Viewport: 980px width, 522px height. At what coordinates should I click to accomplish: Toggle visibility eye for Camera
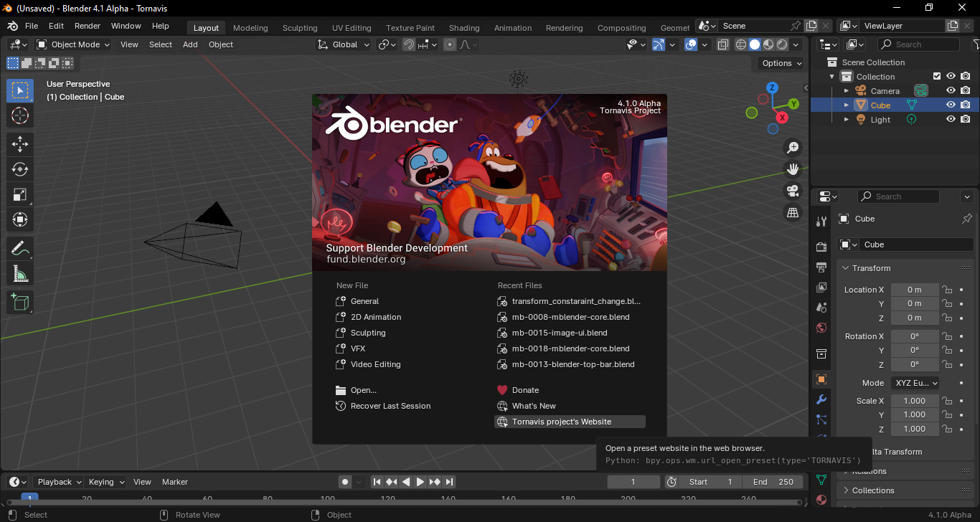[951, 90]
